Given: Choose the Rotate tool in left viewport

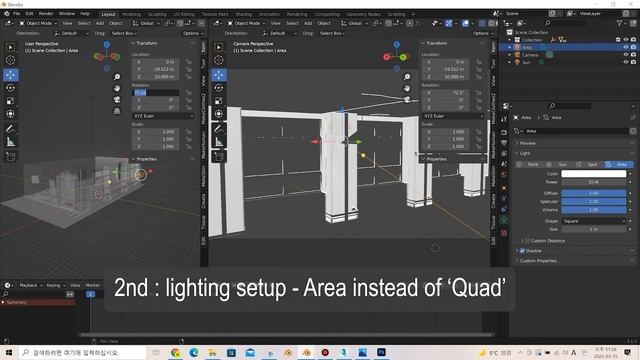Looking at the screenshot, I should pyautogui.click(x=11, y=88).
